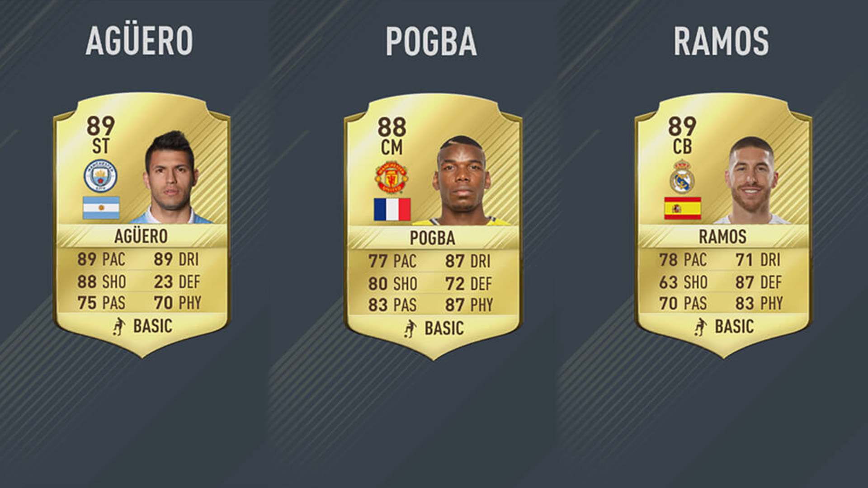This screenshot has height=488, width=868.
Task: Click the chemistry style icon beside Ramos's BASIC
Action: coord(700,327)
